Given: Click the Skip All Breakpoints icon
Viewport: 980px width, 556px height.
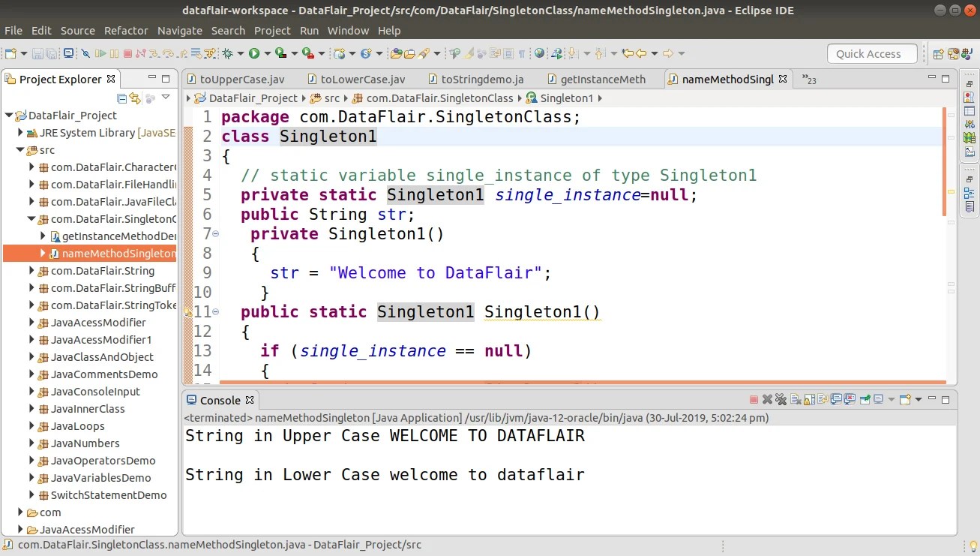Looking at the screenshot, I should tap(85, 53).
